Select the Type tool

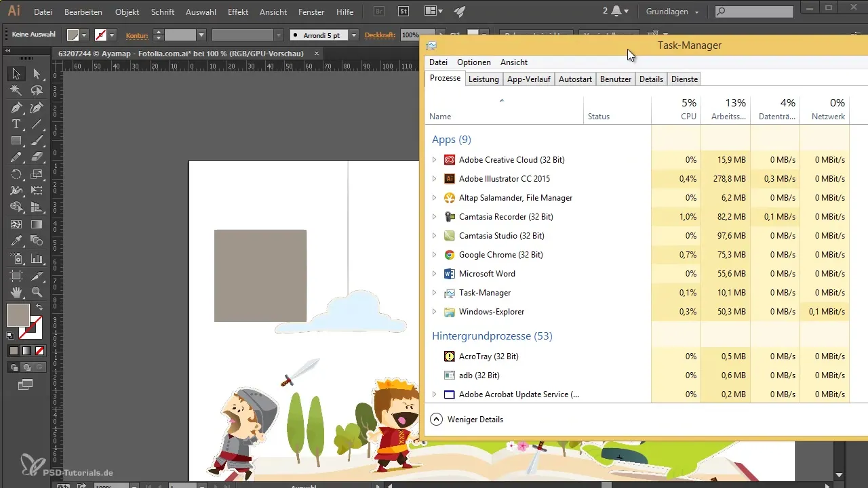pos(16,124)
